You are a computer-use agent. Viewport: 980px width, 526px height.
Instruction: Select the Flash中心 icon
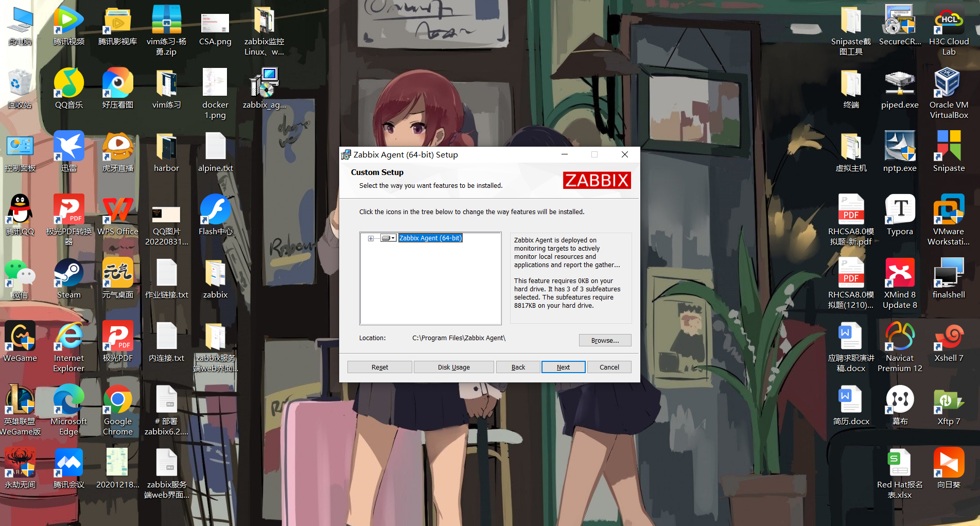(x=215, y=215)
